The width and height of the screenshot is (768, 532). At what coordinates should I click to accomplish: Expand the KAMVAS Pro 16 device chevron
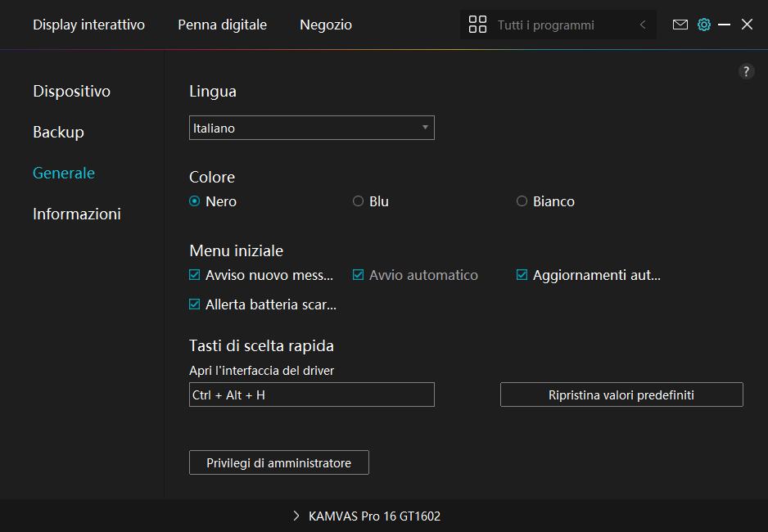point(296,516)
